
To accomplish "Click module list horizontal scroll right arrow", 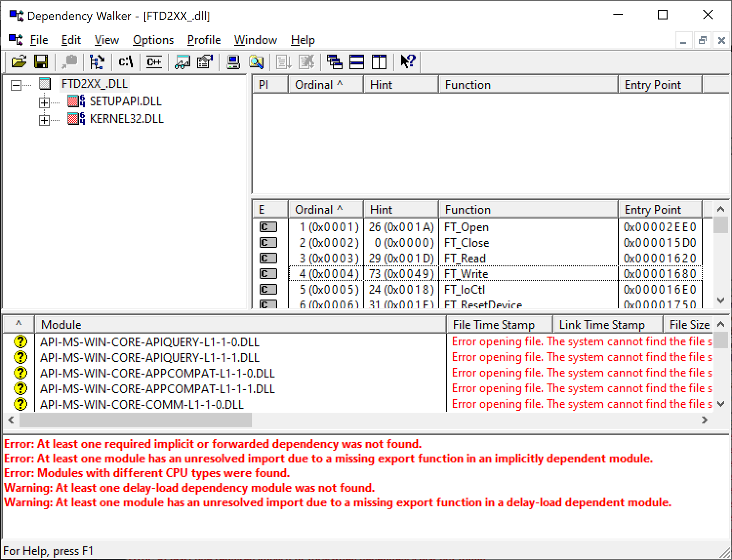I will 704,420.
